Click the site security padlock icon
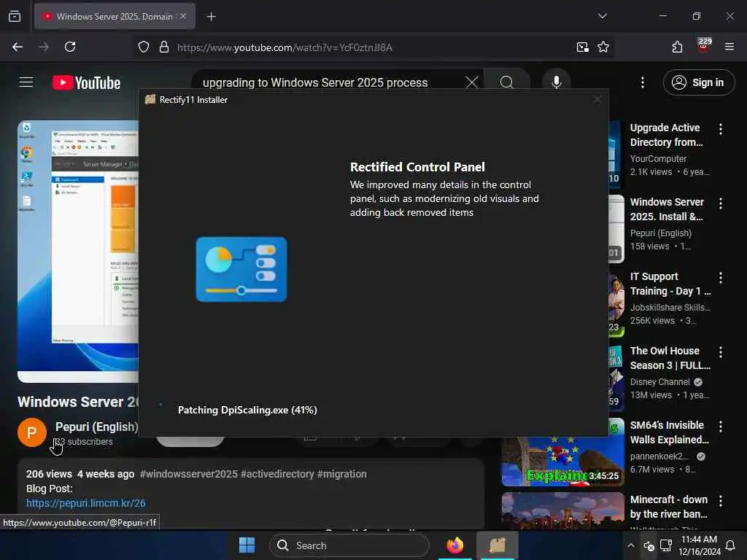 tap(164, 47)
